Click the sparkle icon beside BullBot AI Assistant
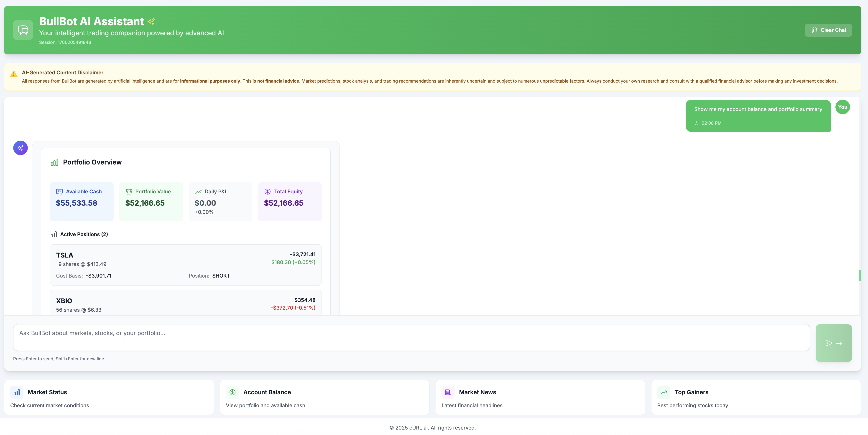 [151, 21]
